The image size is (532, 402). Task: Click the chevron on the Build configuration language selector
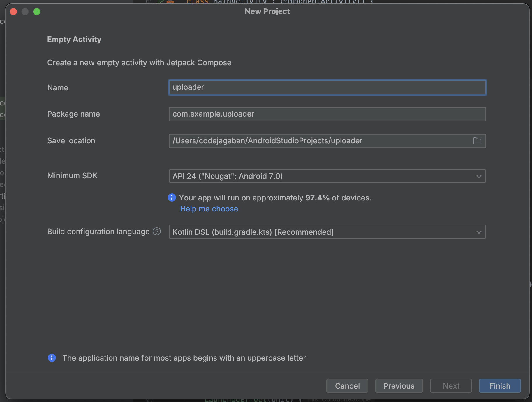(x=479, y=232)
